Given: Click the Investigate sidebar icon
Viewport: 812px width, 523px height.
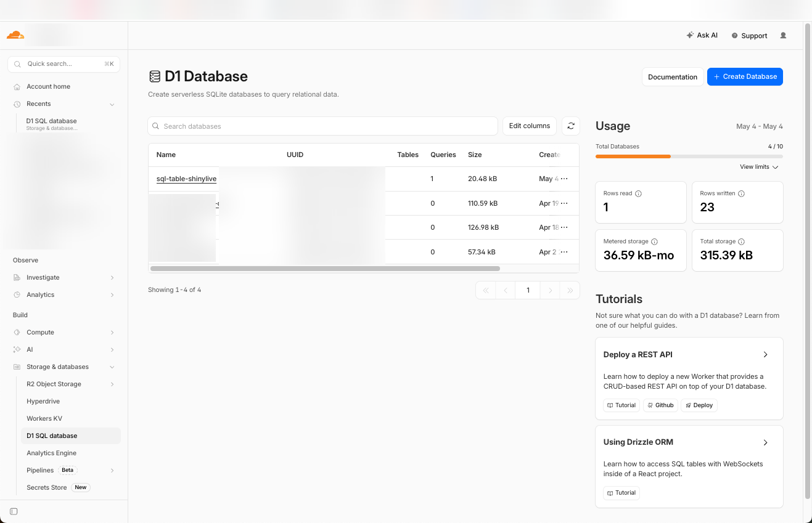Looking at the screenshot, I should click(x=17, y=278).
